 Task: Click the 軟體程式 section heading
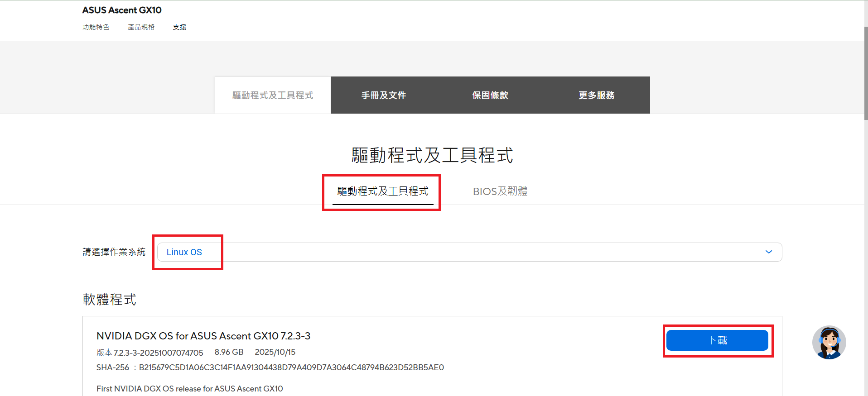click(109, 300)
